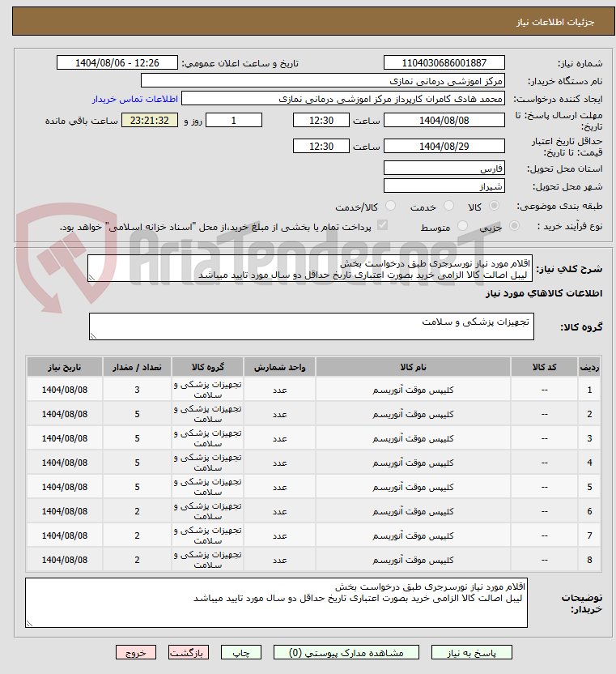Click the چاپ print button
Screen dimensions: 616x674
(x=241, y=652)
